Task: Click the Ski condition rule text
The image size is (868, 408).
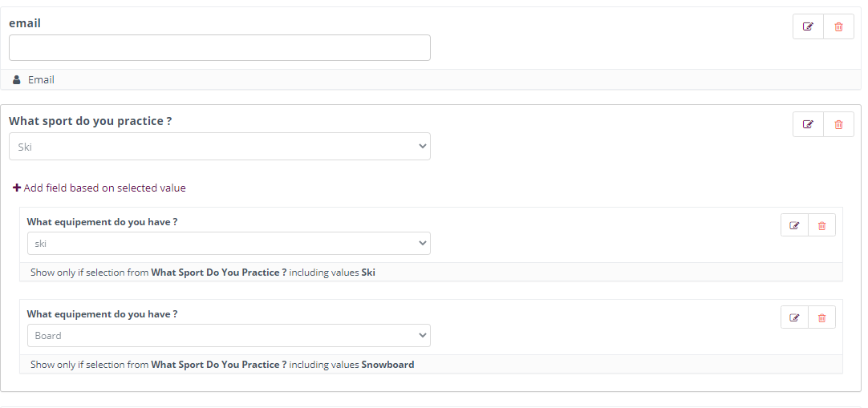Action: coord(203,273)
